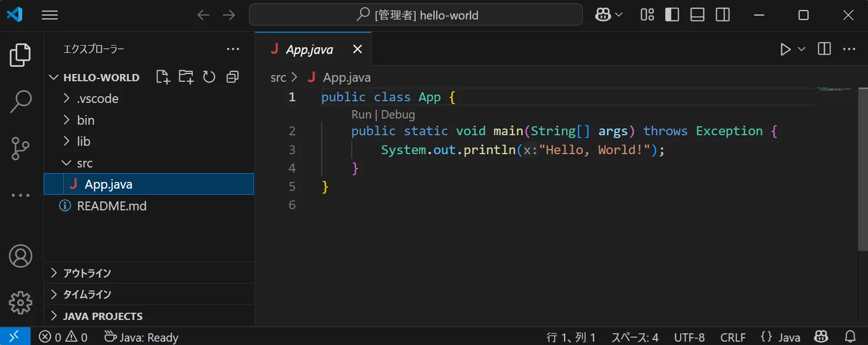Expand the .vscode folder
Screen dimensions: 868x345
(x=149, y=99)
